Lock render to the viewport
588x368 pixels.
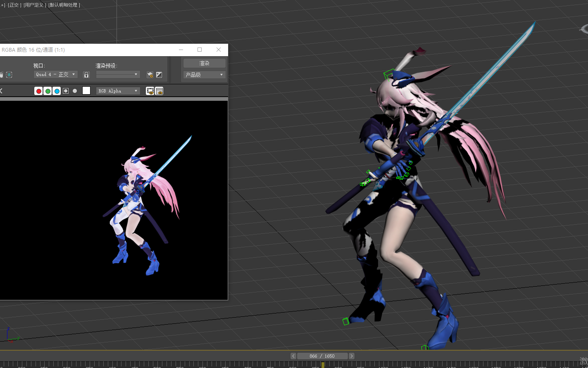coord(86,75)
